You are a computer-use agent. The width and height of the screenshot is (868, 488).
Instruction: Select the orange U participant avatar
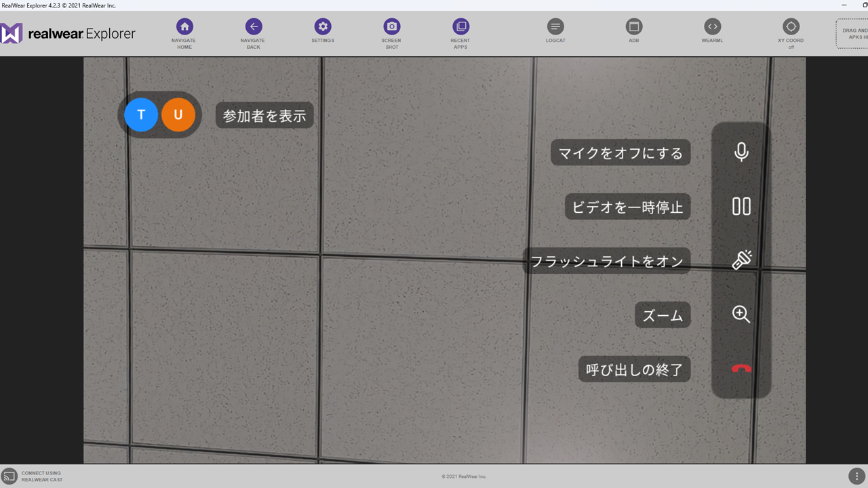click(x=178, y=115)
